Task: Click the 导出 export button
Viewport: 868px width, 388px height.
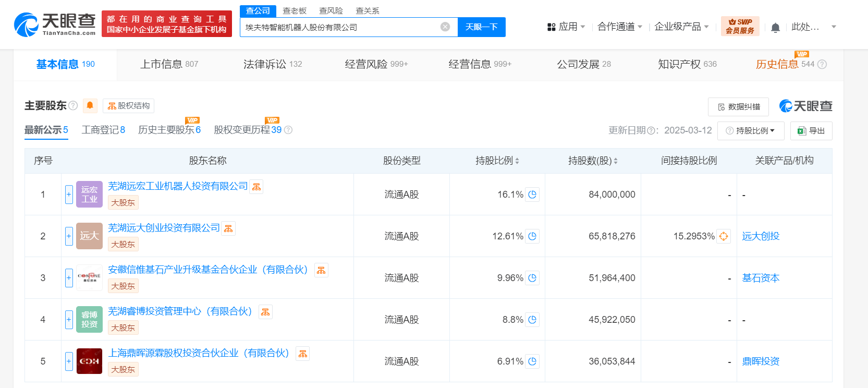Action: (811, 131)
